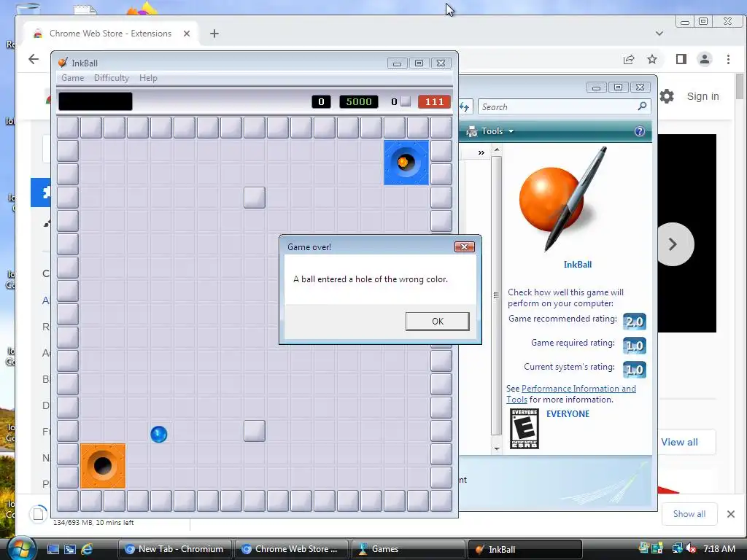Click Switch between windows icon
The height and width of the screenshot is (560, 747).
point(70,549)
